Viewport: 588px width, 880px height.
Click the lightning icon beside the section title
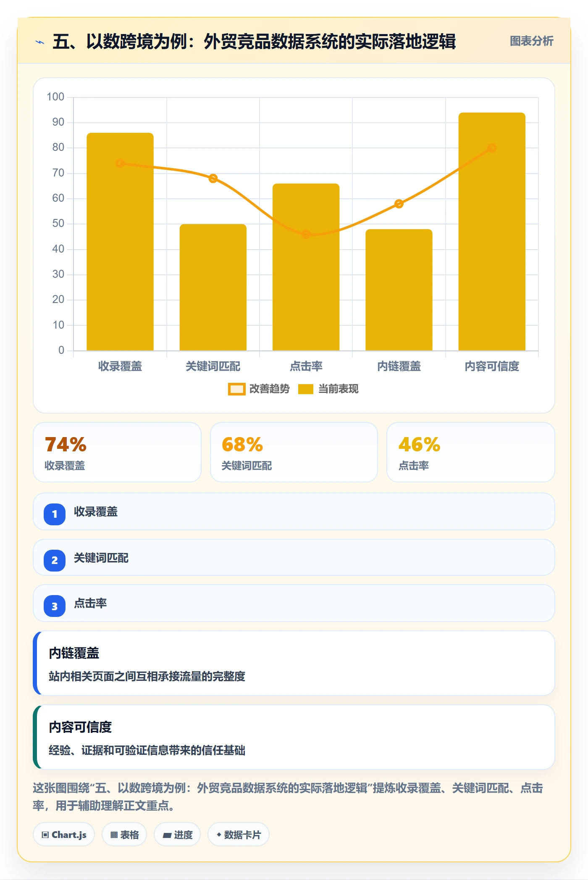[40, 42]
